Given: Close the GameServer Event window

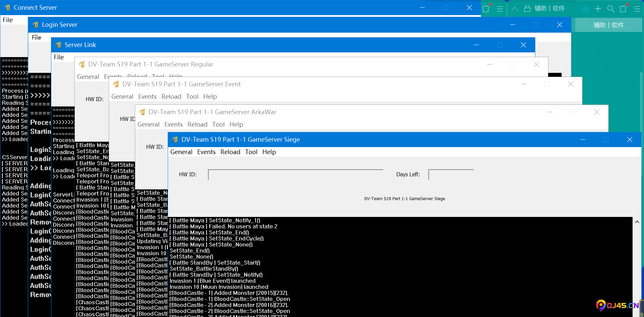Looking at the screenshot, I should (571, 84).
